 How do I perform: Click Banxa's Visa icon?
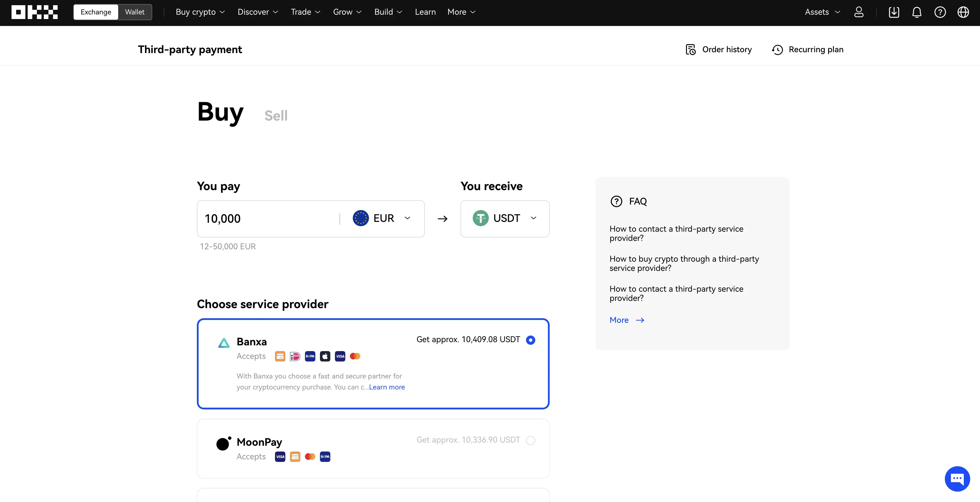click(x=340, y=356)
